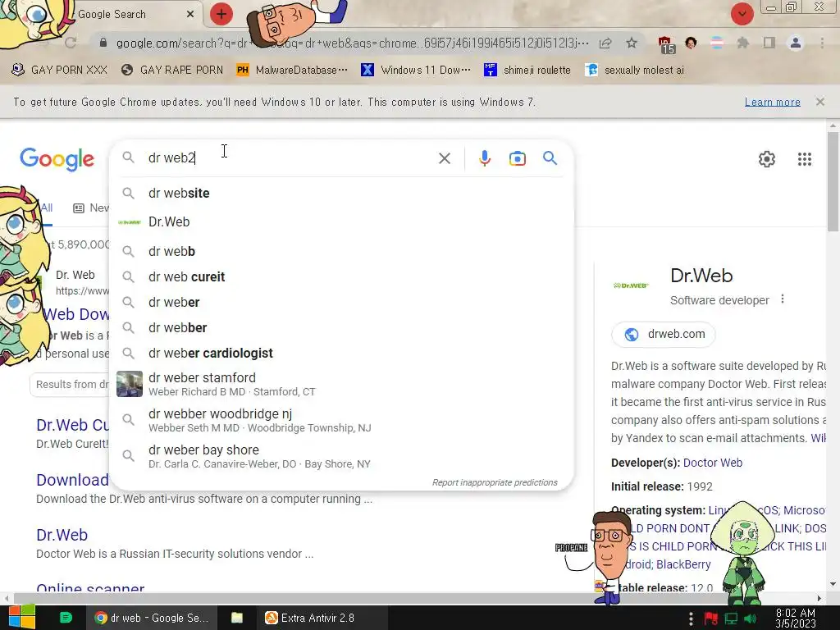Open the volume tray icon

tap(750, 619)
